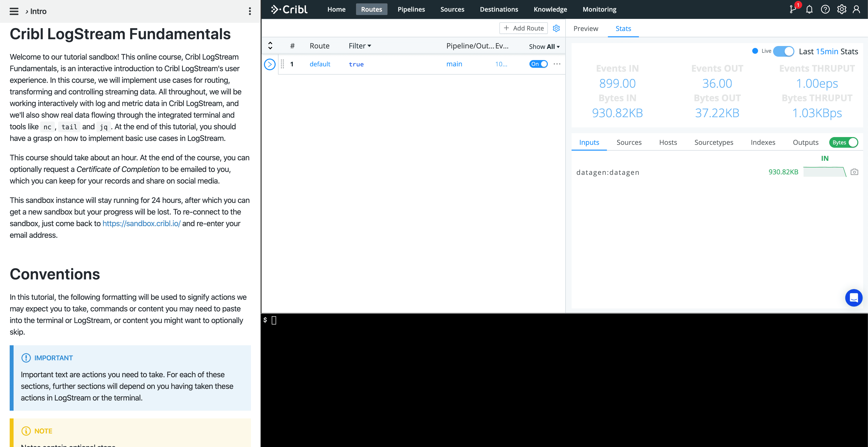Viewport: 868px width, 447px height.
Task: Open the three-dot menu on the default route
Action: pyautogui.click(x=557, y=64)
